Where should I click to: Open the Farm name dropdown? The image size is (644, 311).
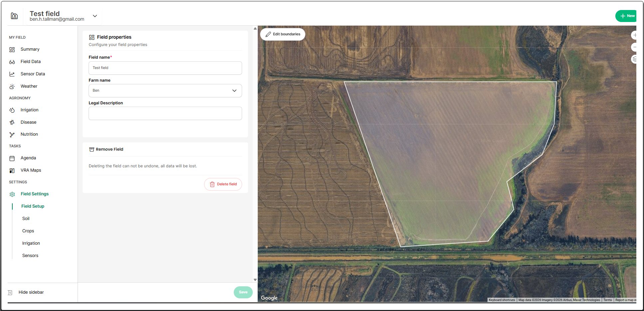pyautogui.click(x=165, y=91)
